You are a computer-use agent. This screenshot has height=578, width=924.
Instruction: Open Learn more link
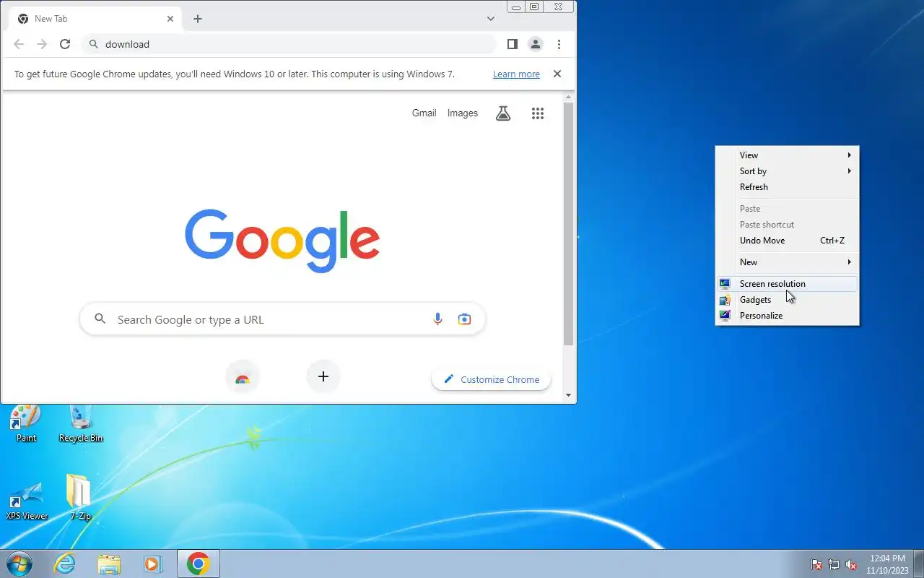[516, 74]
